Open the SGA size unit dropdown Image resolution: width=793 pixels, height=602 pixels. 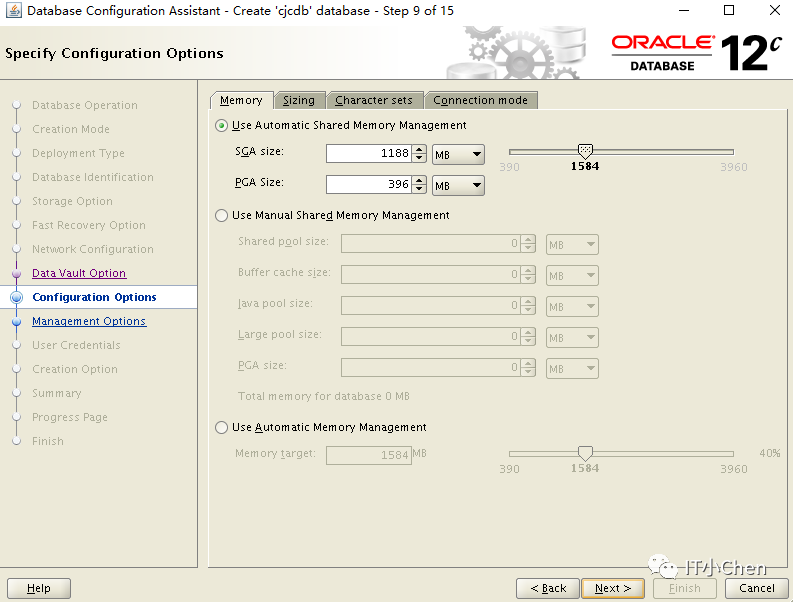click(458, 154)
